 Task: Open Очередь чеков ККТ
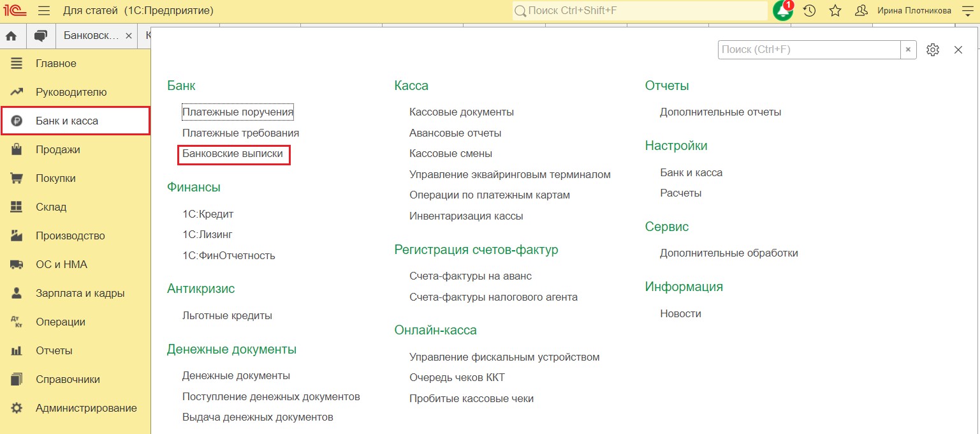point(457,377)
